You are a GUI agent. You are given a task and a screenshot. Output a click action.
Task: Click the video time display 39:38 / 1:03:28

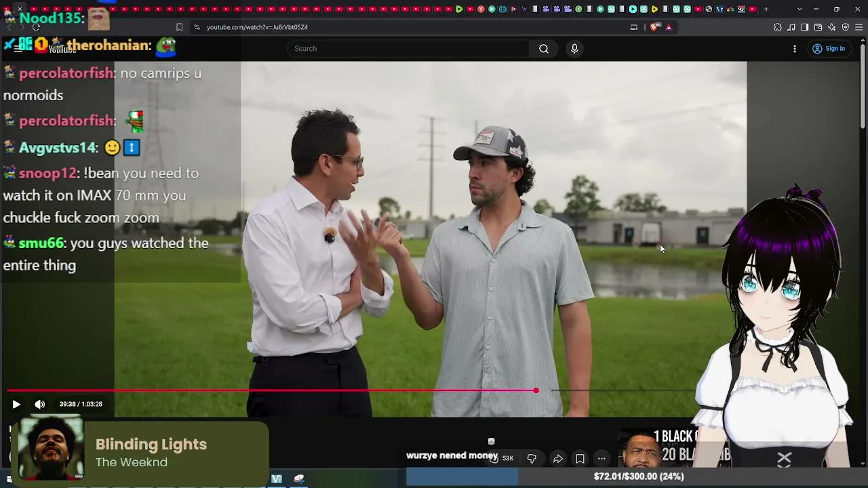81,404
